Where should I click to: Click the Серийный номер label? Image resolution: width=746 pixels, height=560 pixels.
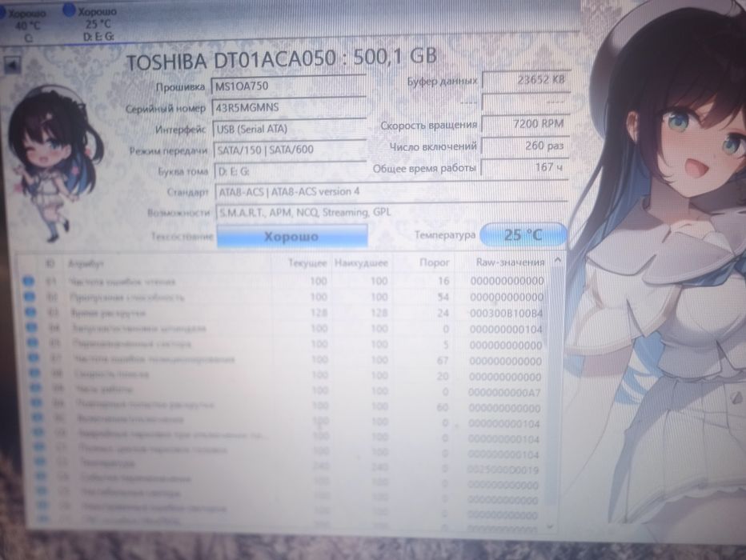165,109
